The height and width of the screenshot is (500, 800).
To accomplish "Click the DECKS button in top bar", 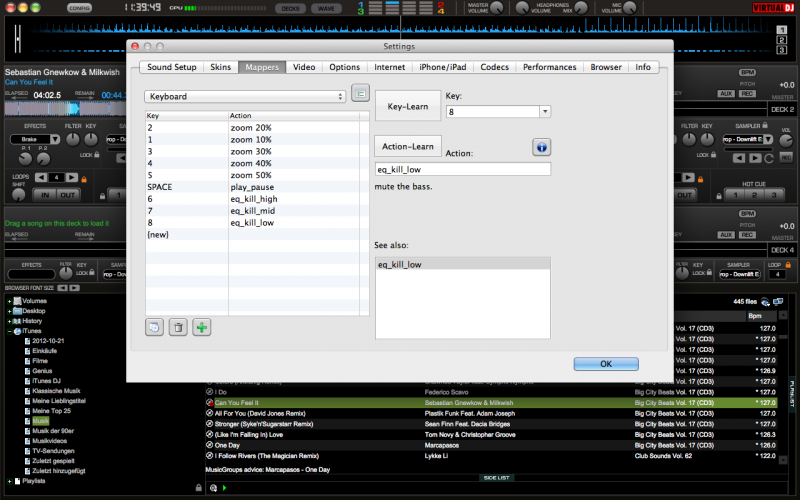I will click(290, 8).
